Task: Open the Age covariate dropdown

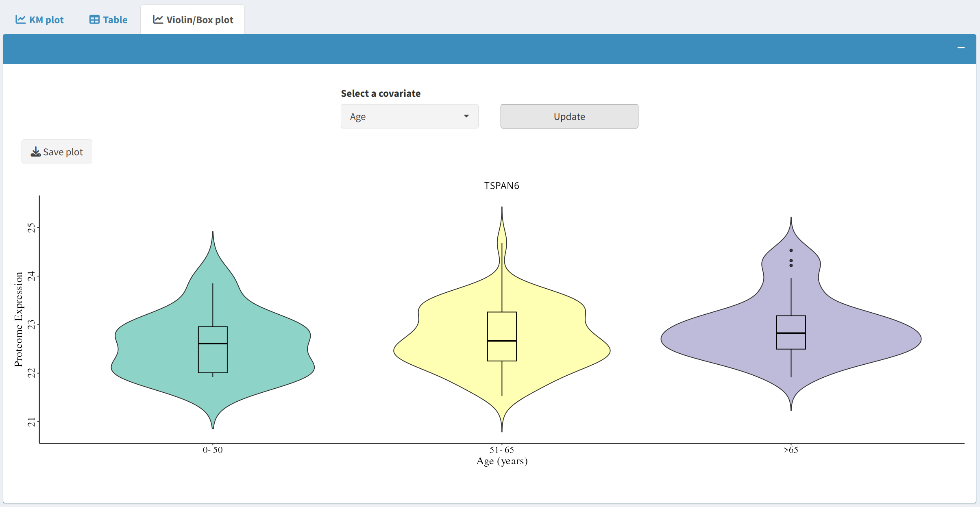Action: [409, 116]
